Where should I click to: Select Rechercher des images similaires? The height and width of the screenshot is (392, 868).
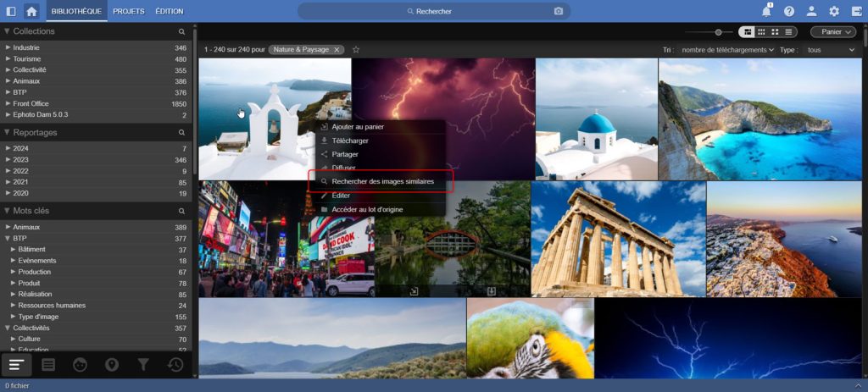coord(382,181)
